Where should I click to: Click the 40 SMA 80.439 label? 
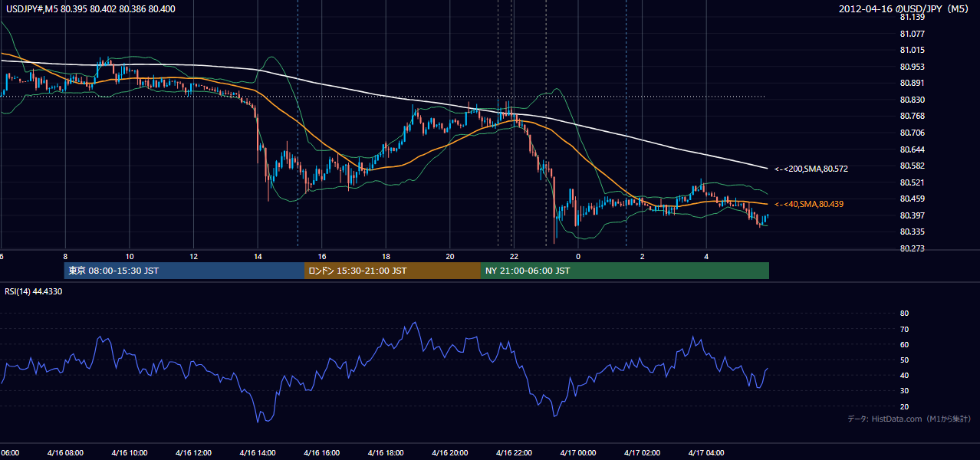click(809, 204)
